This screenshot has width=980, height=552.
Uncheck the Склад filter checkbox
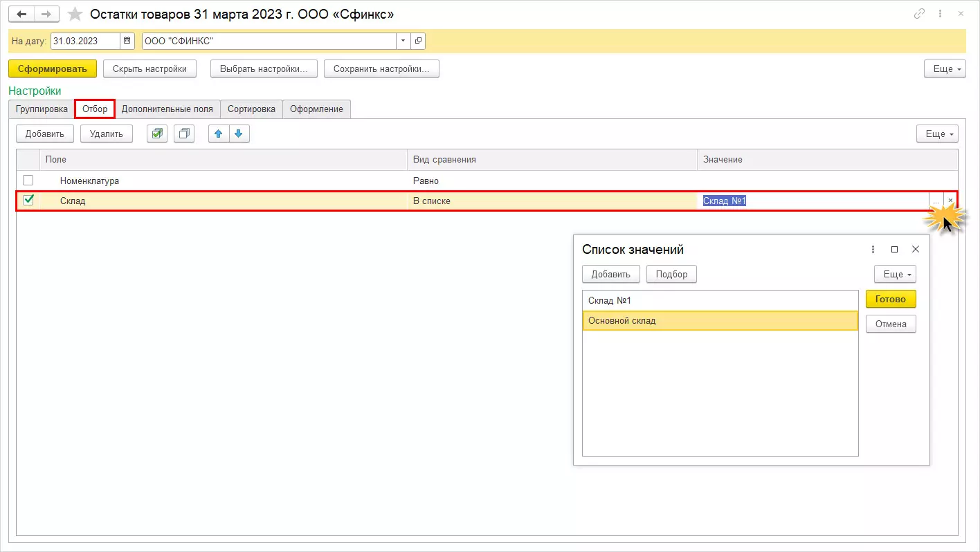tap(28, 201)
